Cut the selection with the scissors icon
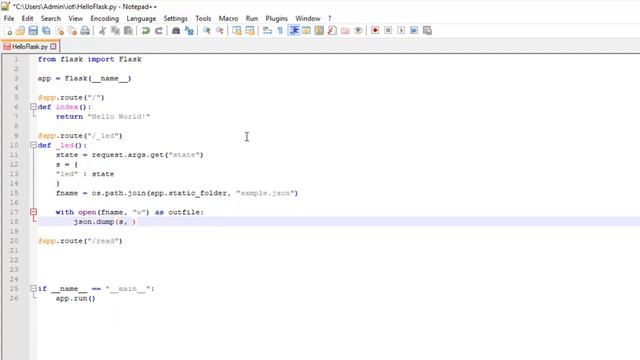The height and width of the screenshot is (360, 640). (102, 31)
